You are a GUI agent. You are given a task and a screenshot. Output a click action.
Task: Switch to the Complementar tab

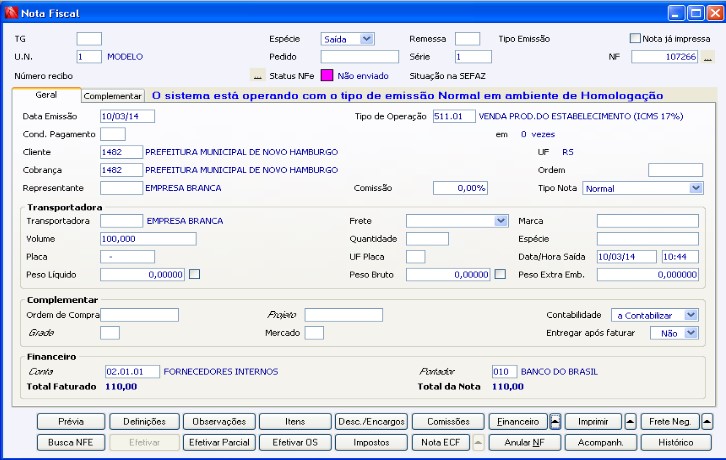point(113,96)
